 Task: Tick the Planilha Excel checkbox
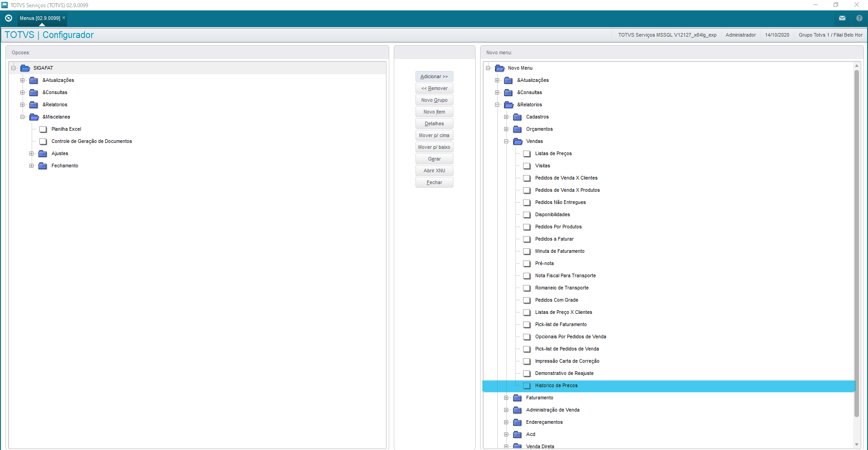coord(43,129)
